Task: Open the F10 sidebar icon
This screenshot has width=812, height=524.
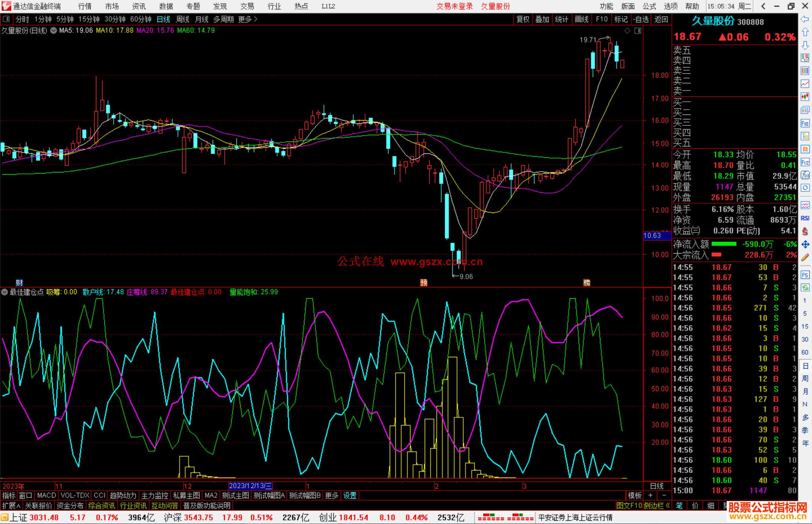Action: (x=805, y=123)
